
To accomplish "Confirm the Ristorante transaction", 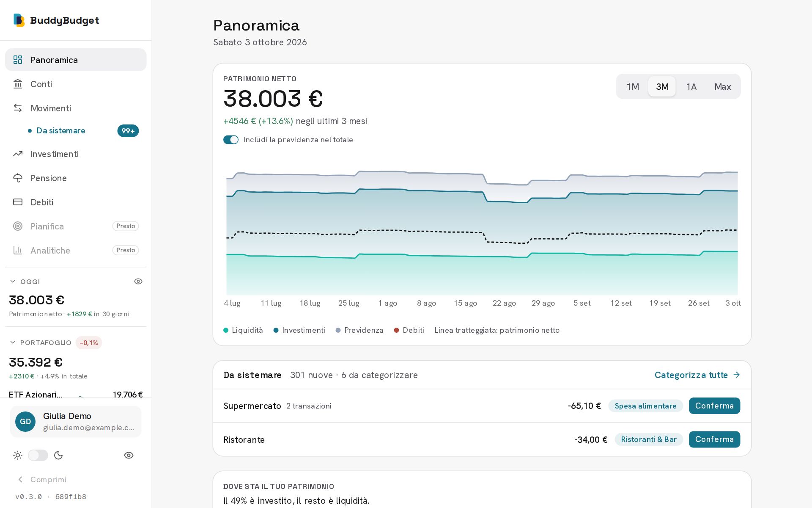I will [x=714, y=439].
